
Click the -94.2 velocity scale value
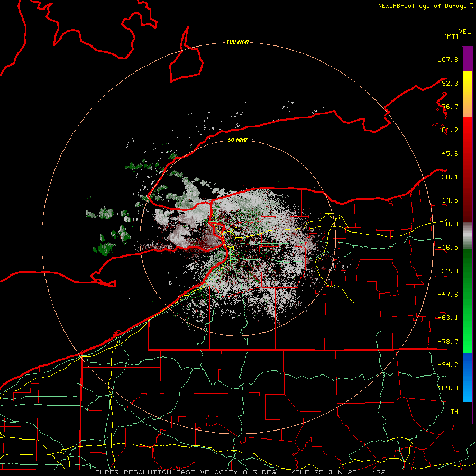448,364
